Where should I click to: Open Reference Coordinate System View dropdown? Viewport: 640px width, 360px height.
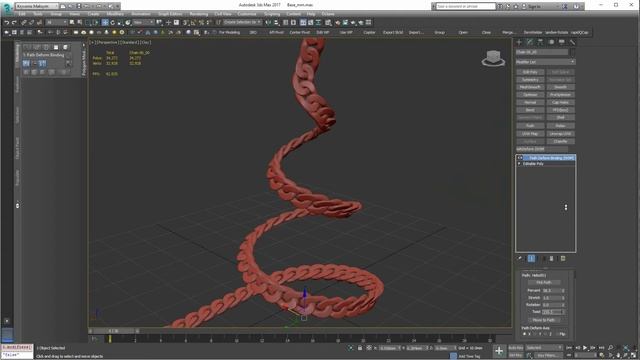(144, 22)
